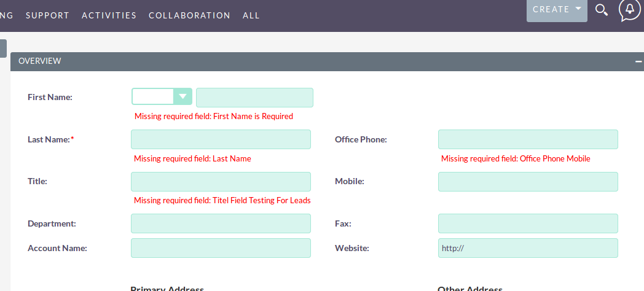Click the Department input field
The image size is (644, 291).
point(221,223)
